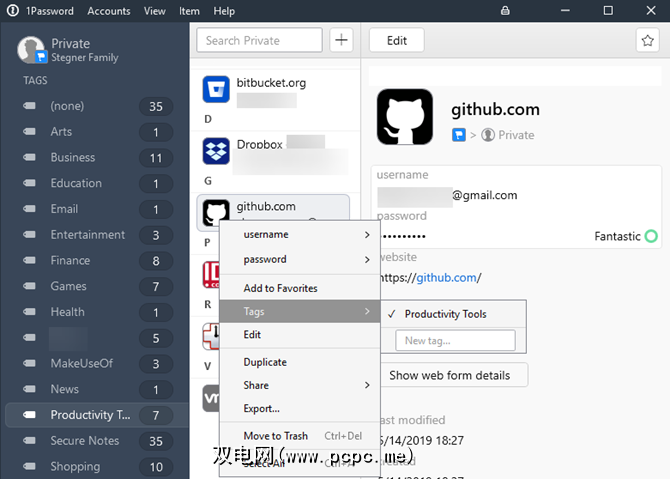Screen dimensions: 670x479
Task: Open the 1Password menu
Action: coord(50,11)
